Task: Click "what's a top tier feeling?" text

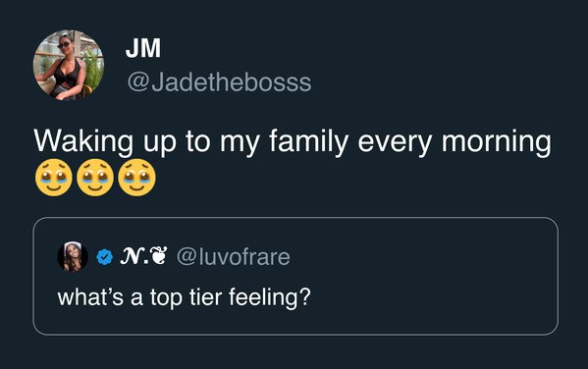Action: (x=185, y=297)
